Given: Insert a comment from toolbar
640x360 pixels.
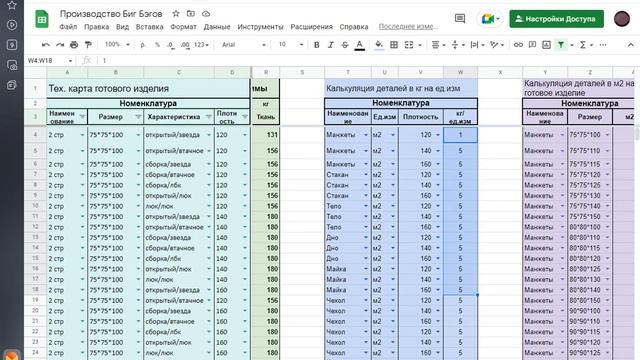Looking at the screenshot, I should pyautogui.click(x=532, y=45).
